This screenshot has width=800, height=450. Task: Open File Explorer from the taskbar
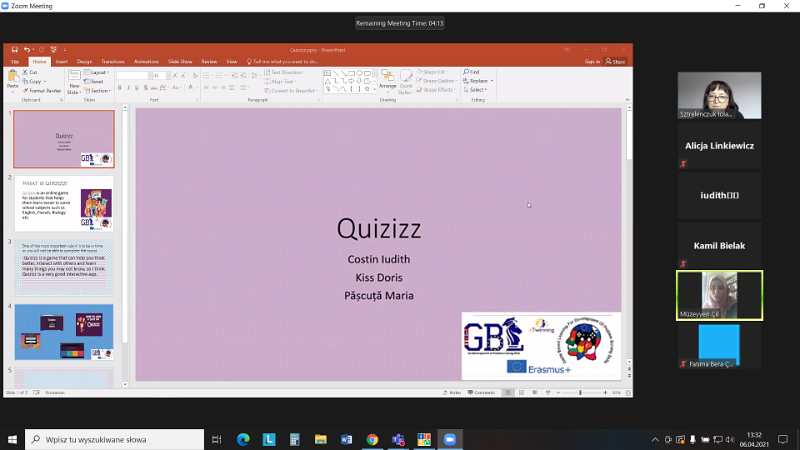pyautogui.click(x=320, y=439)
